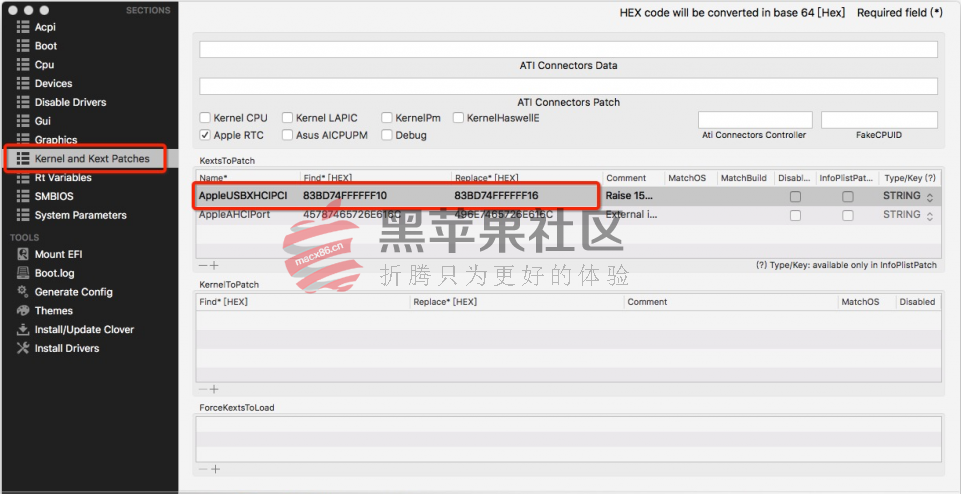Open the Boot.log tool
Screen dimensions: 961x494
[x=55, y=273]
